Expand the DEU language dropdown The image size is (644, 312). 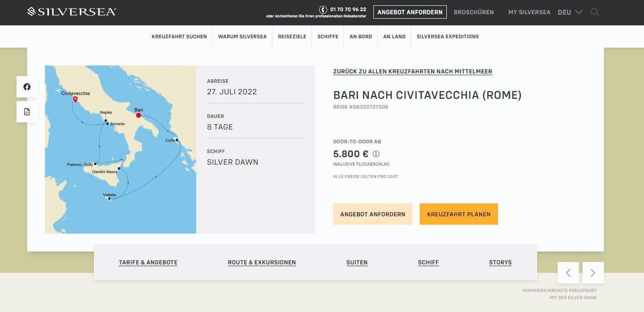pos(570,12)
